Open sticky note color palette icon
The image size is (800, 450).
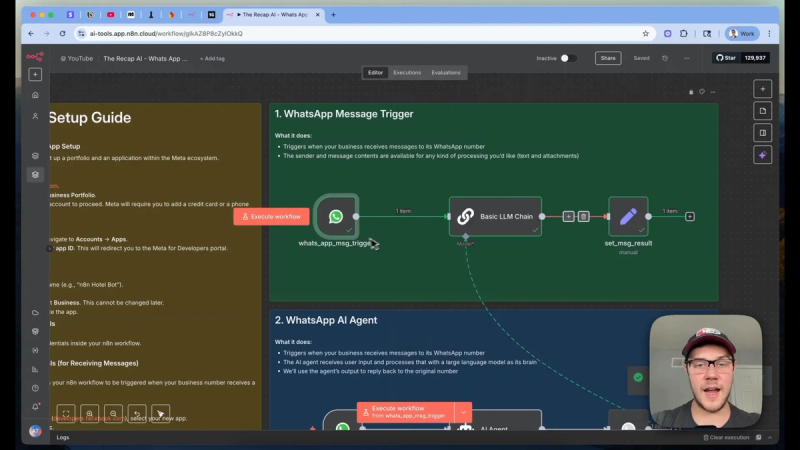(x=702, y=92)
